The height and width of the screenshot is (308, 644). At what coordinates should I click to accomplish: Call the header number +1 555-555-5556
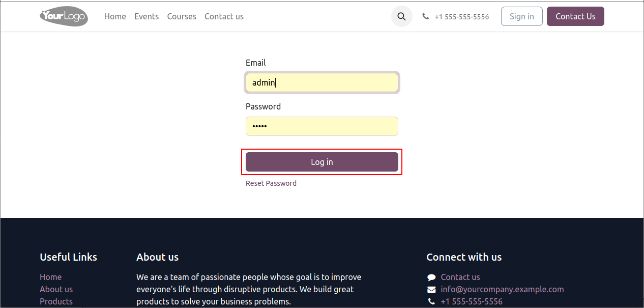tap(462, 17)
